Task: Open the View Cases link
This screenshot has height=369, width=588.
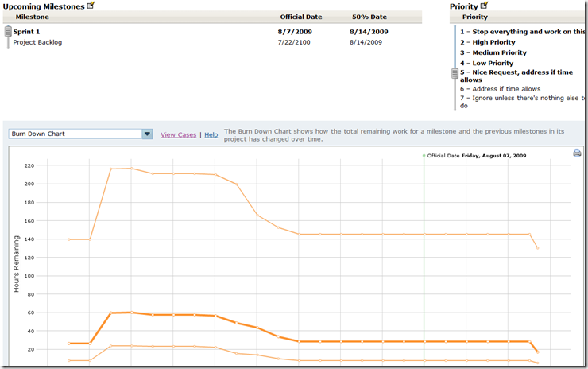Action: [179, 134]
